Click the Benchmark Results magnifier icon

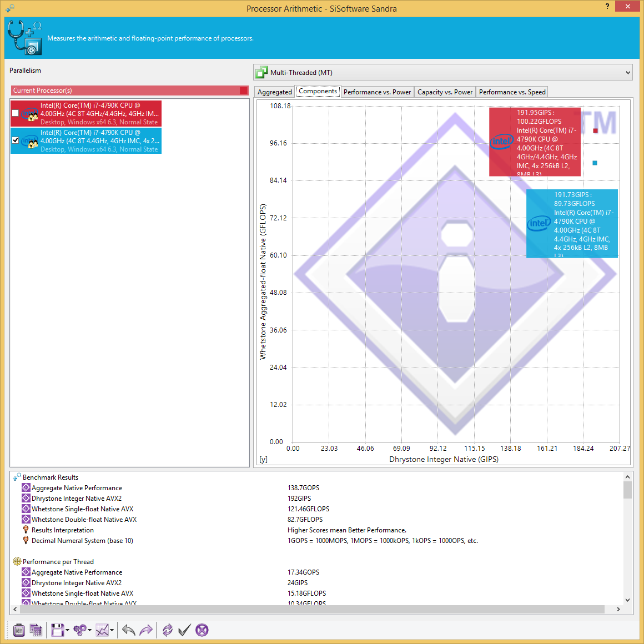coord(17,477)
